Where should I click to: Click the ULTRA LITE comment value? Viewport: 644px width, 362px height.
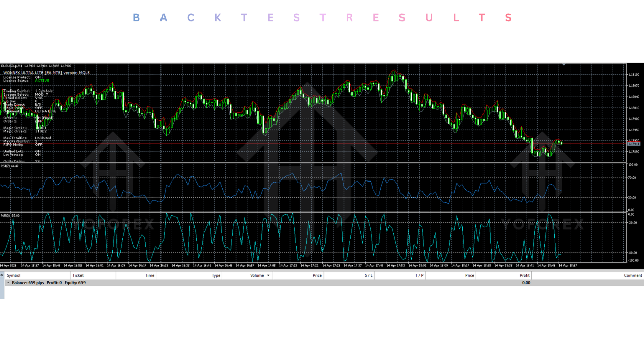coord(46,111)
